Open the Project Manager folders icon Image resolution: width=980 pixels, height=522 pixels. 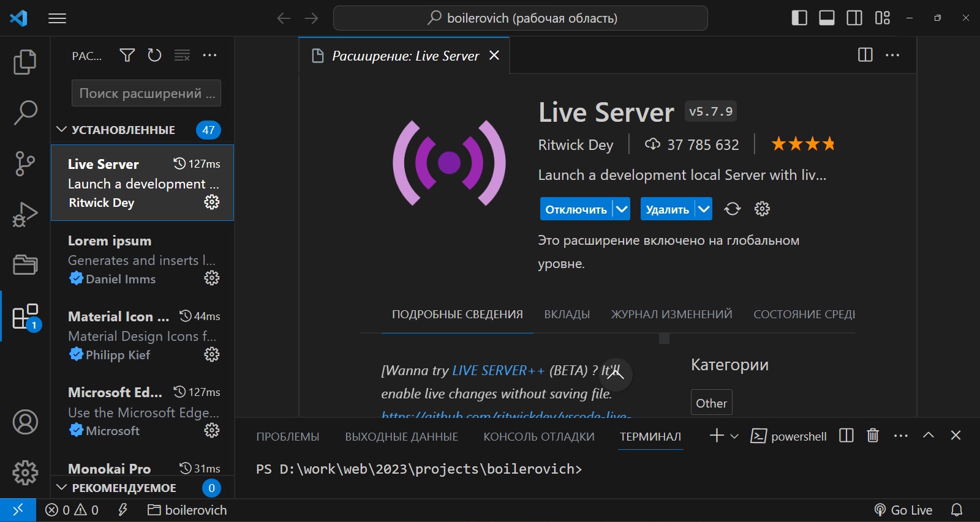pyautogui.click(x=25, y=265)
